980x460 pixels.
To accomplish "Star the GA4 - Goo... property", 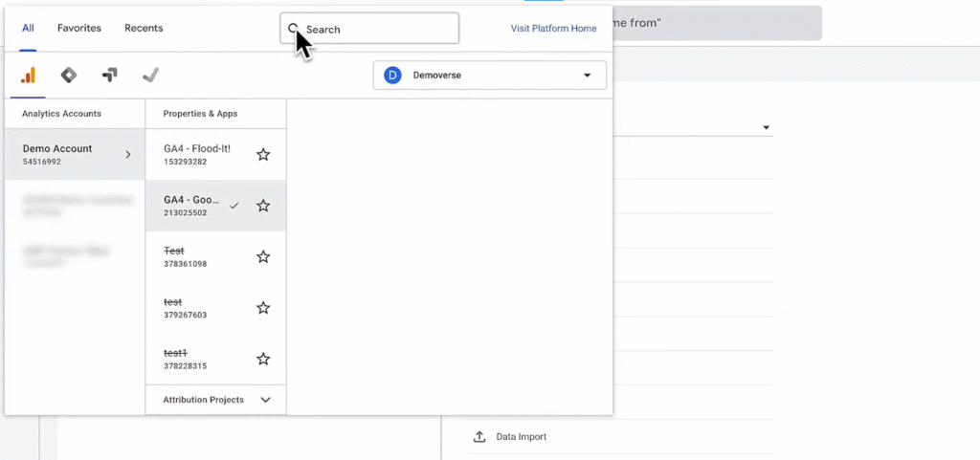I will pos(263,206).
